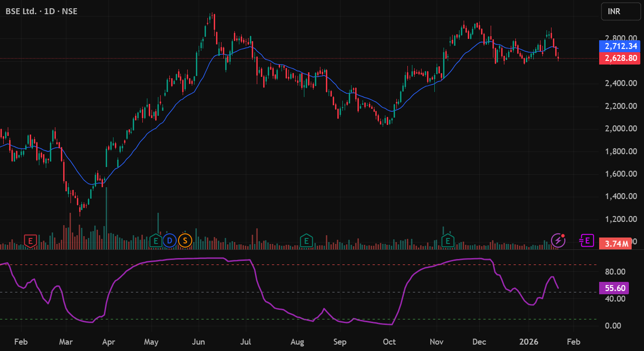Open the NSE exchange selector in chart title
This screenshot has height=351, width=644.
tap(70, 11)
